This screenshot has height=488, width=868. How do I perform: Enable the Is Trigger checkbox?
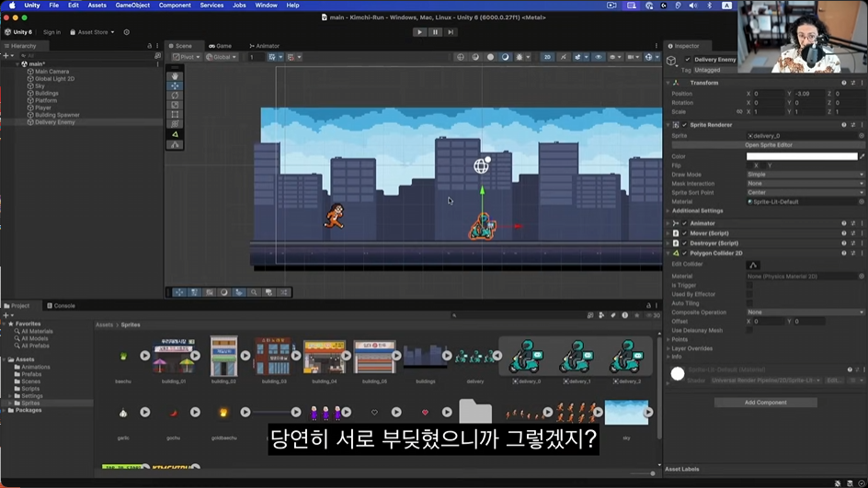(749, 286)
